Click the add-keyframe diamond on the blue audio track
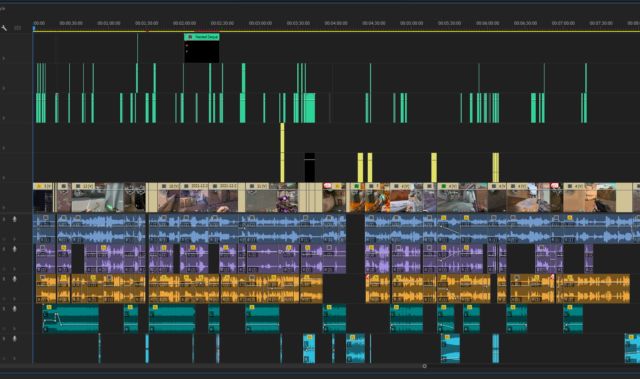Viewport: 640px width, 379px height. 4,239
